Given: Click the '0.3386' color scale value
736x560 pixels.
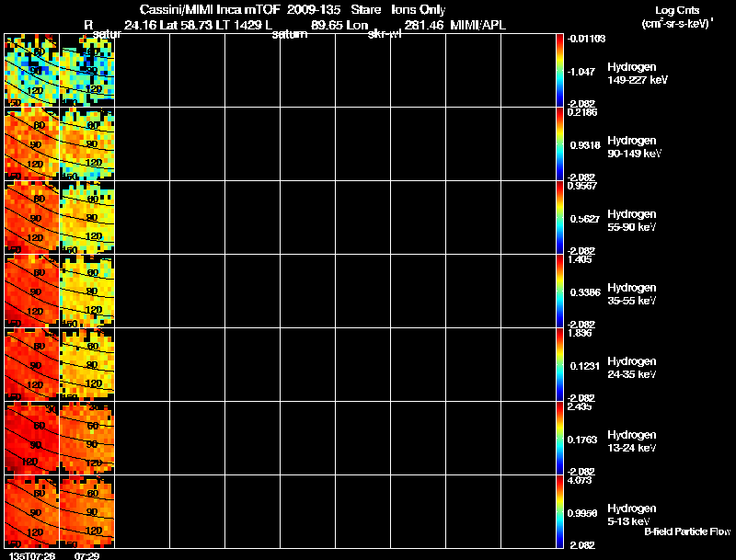Looking at the screenshot, I should [x=585, y=292].
